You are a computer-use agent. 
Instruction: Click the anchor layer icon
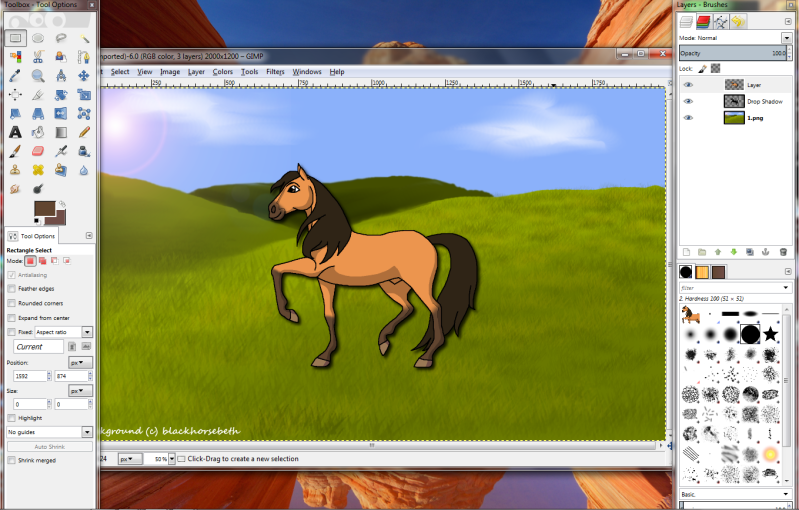pos(765,252)
